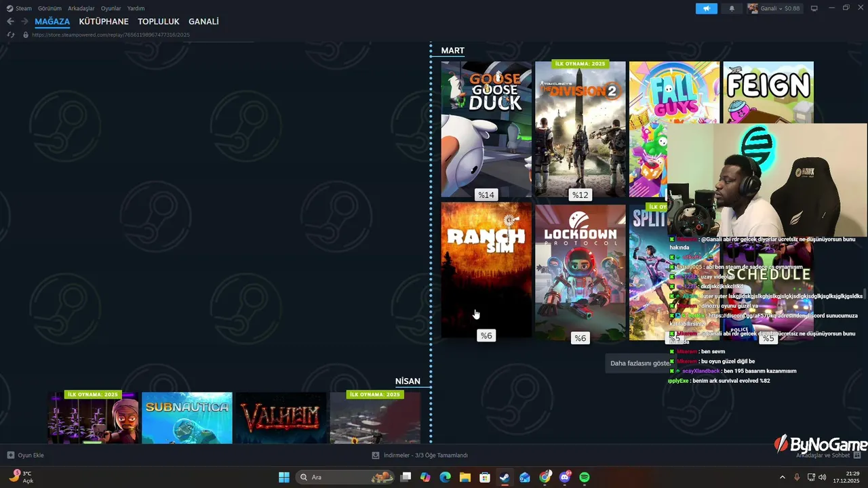This screenshot has height=488, width=868.
Task: Click the plus icon next to Oyun Ekle
Action: click(x=10, y=455)
